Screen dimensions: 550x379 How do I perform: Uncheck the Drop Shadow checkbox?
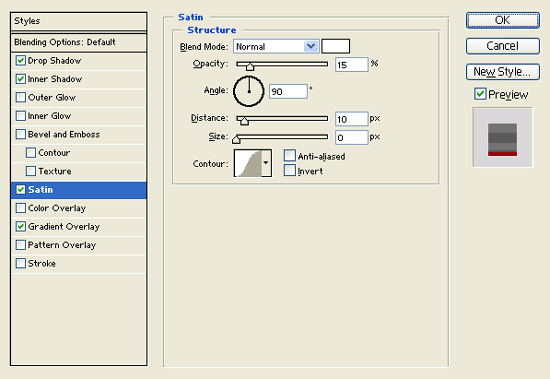coord(21,61)
